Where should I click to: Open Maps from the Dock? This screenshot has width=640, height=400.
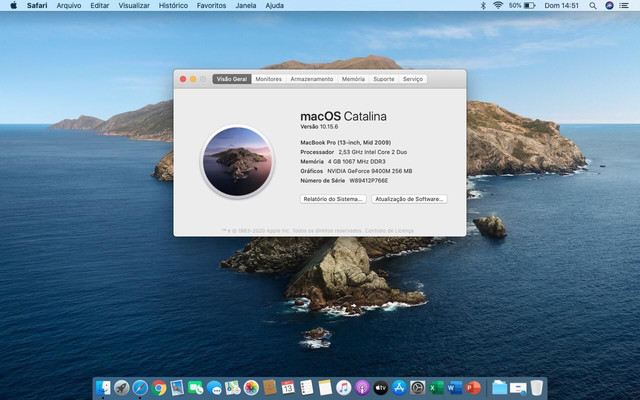(233, 387)
